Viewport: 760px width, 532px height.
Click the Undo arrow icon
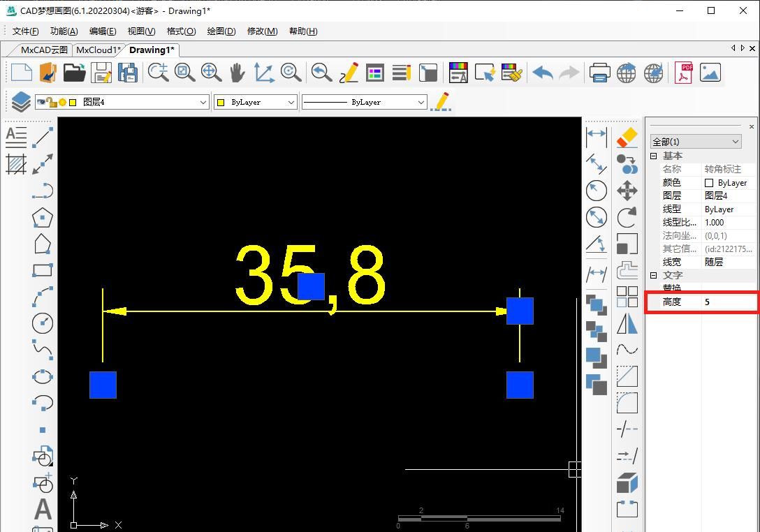(542, 73)
